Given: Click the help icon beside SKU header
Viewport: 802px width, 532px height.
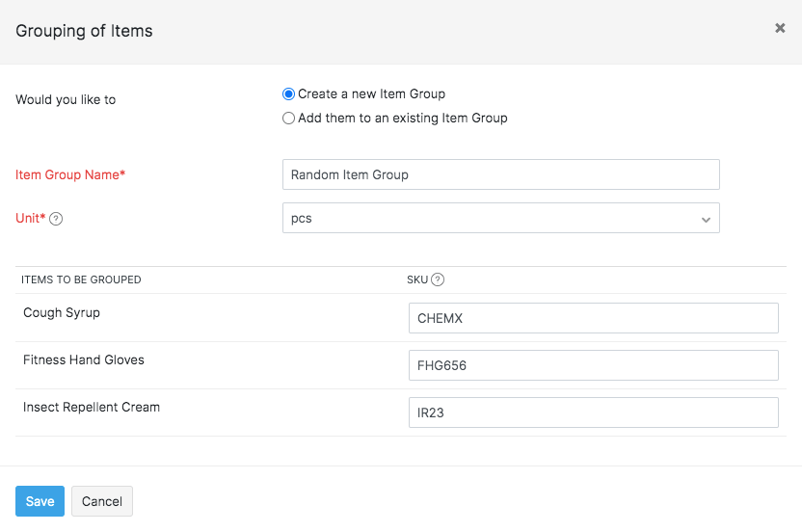Looking at the screenshot, I should coord(438,280).
